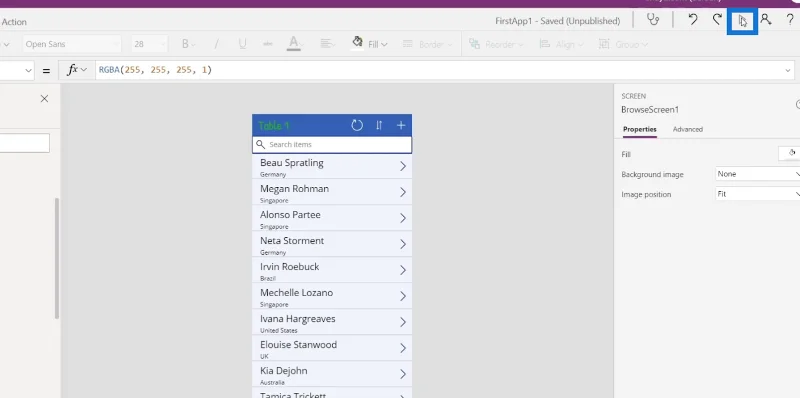This screenshot has width=800, height=398.
Task: Select the Irvin Roebuck name
Action: coord(289,267)
